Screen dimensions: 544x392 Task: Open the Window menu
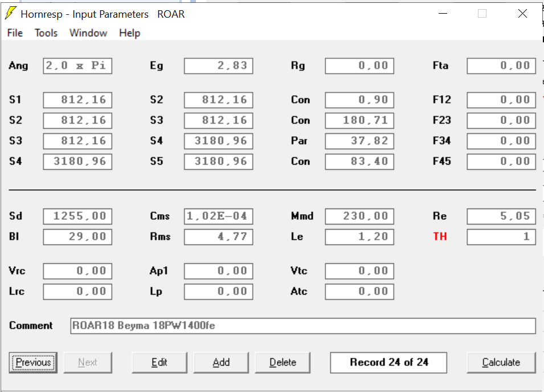point(88,33)
